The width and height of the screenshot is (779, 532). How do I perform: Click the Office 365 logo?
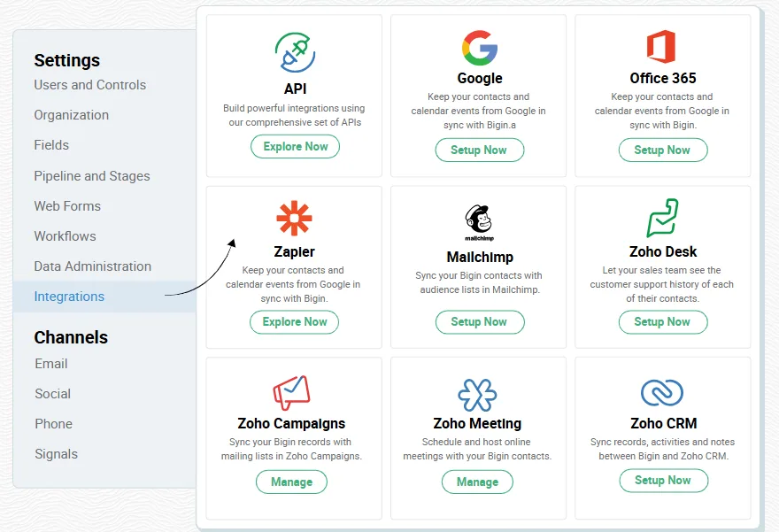pos(661,46)
